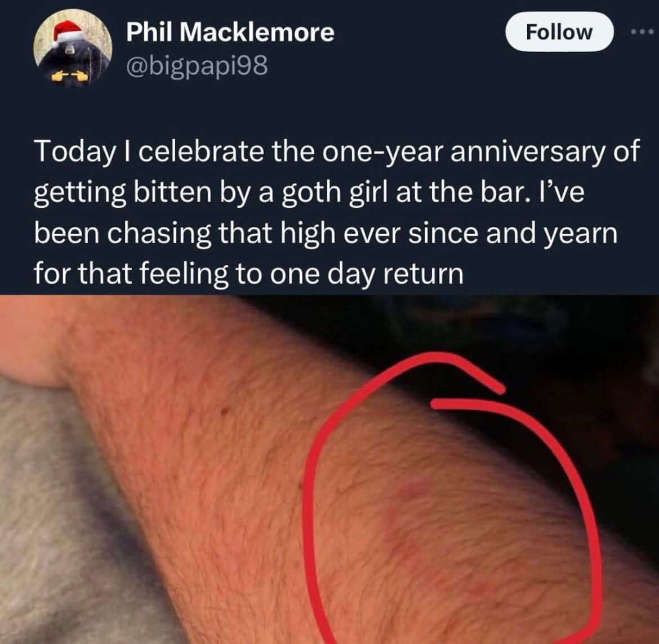Click the @bigpapi98 handle

(x=197, y=66)
